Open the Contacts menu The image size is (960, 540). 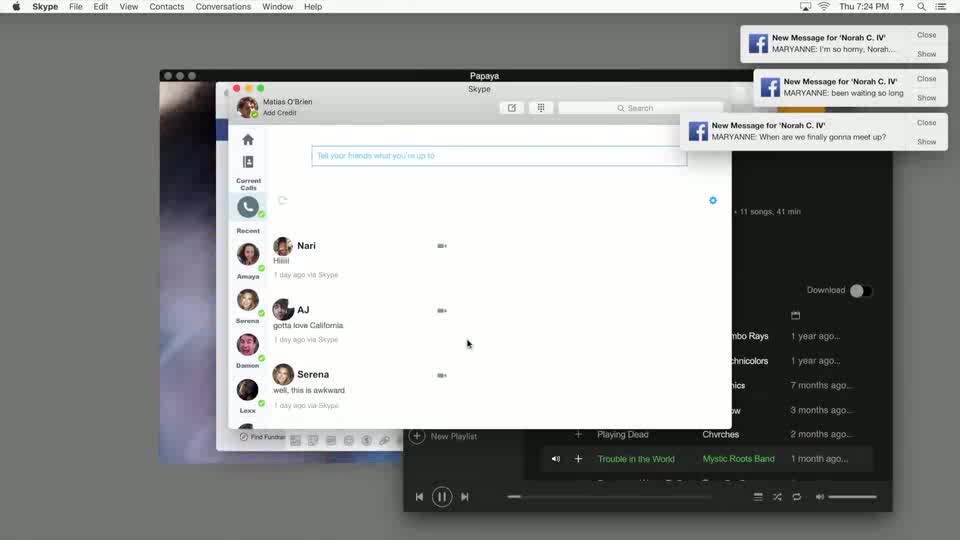[x=167, y=7]
